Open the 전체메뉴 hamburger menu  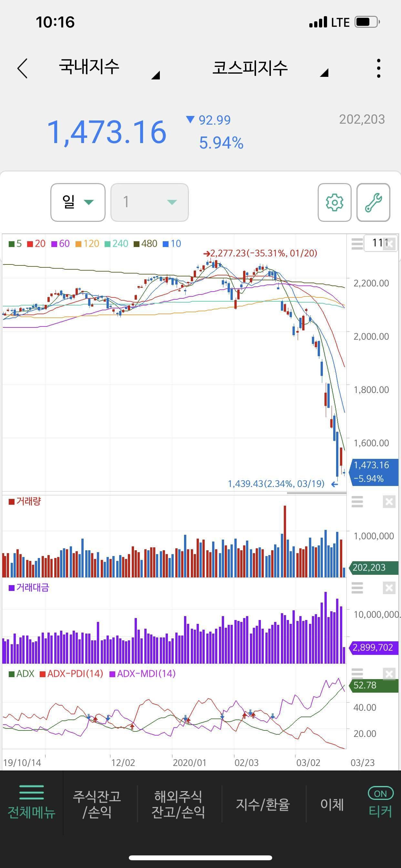click(x=31, y=803)
